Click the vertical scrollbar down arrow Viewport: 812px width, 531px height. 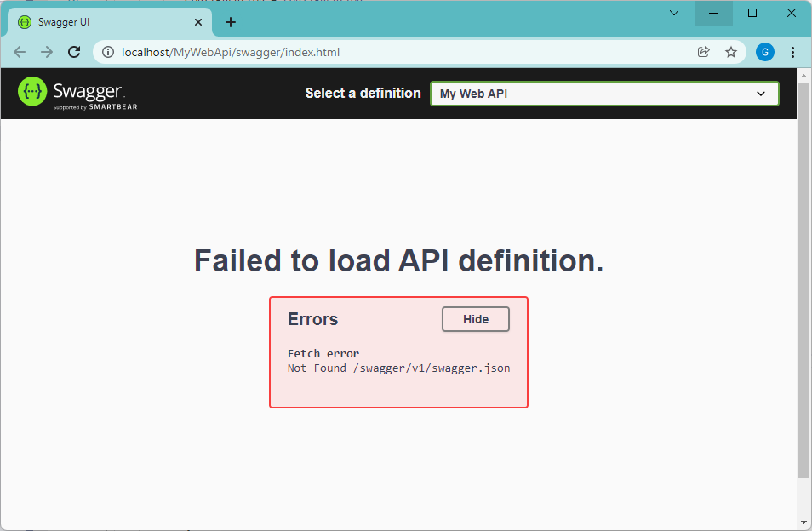(x=803, y=522)
